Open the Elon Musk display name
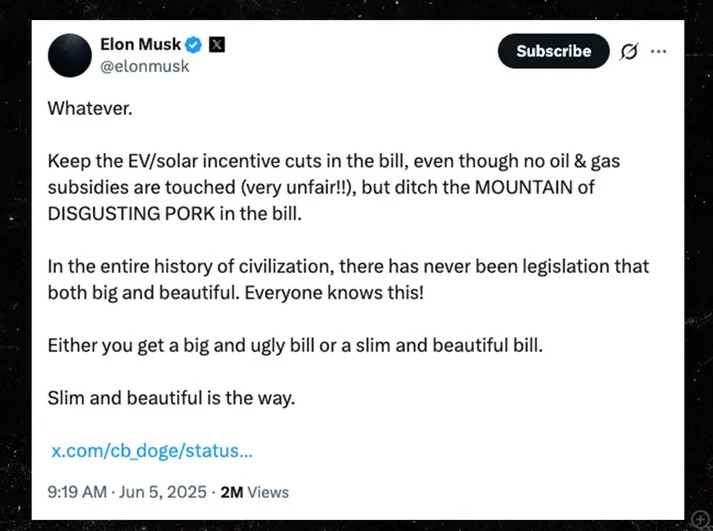The image size is (713, 531). pyautogui.click(x=141, y=45)
